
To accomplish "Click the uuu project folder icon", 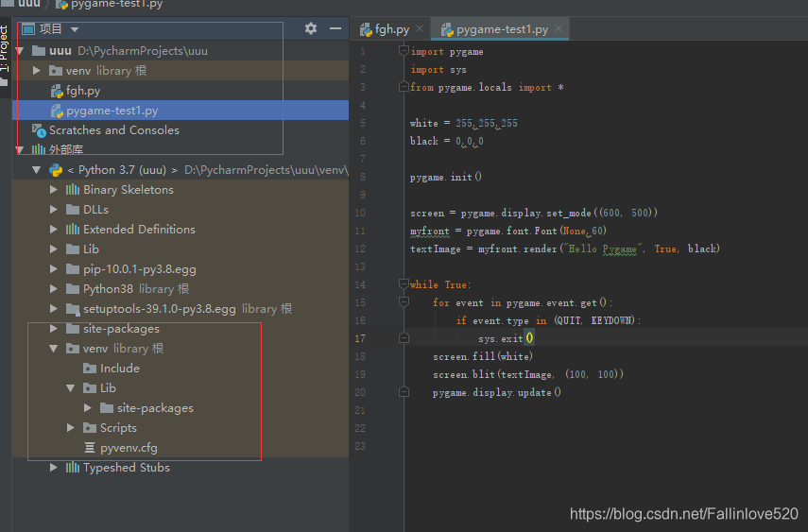I will pos(39,50).
